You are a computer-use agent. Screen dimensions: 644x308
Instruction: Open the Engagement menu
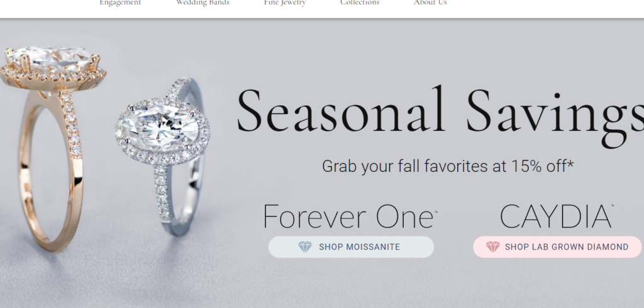tap(120, 3)
